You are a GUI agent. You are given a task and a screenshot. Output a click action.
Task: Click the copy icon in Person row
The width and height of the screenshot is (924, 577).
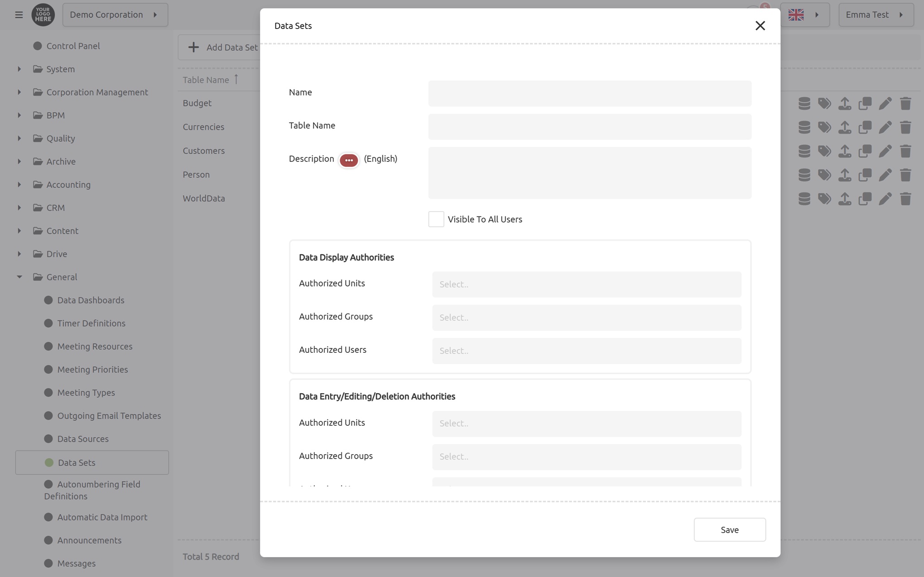point(865,175)
